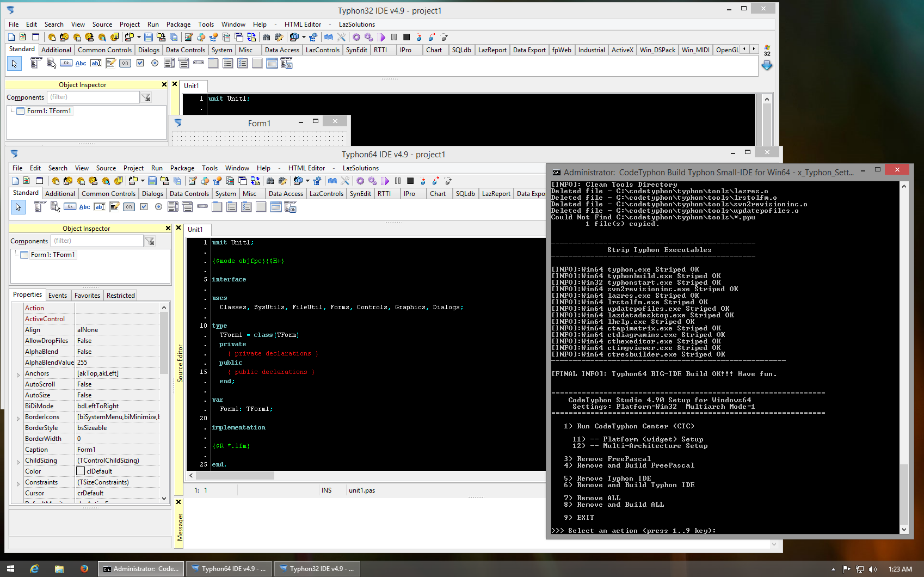
Task: Pick TListBox component in Typhon64 palette
Action: [x=173, y=207]
